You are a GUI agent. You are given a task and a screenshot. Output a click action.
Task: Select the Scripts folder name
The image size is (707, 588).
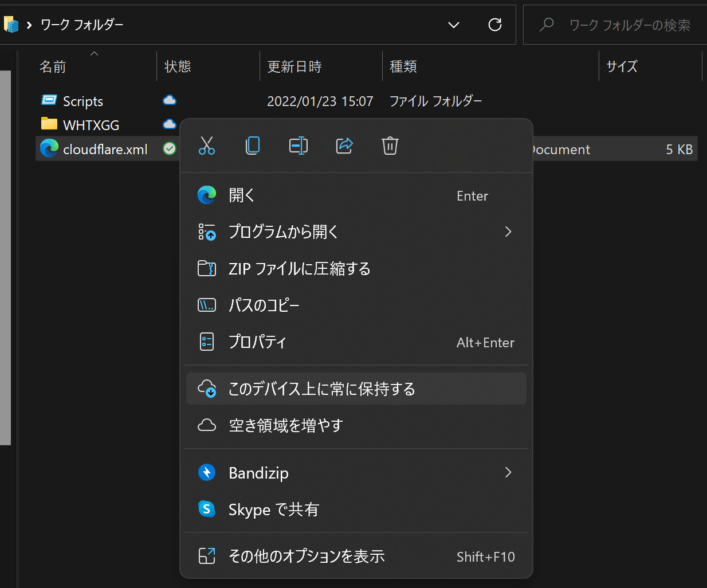(x=83, y=101)
